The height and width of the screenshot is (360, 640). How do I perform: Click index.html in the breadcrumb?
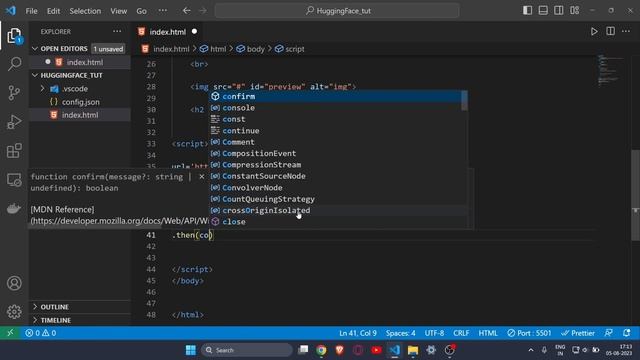tap(171, 49)
